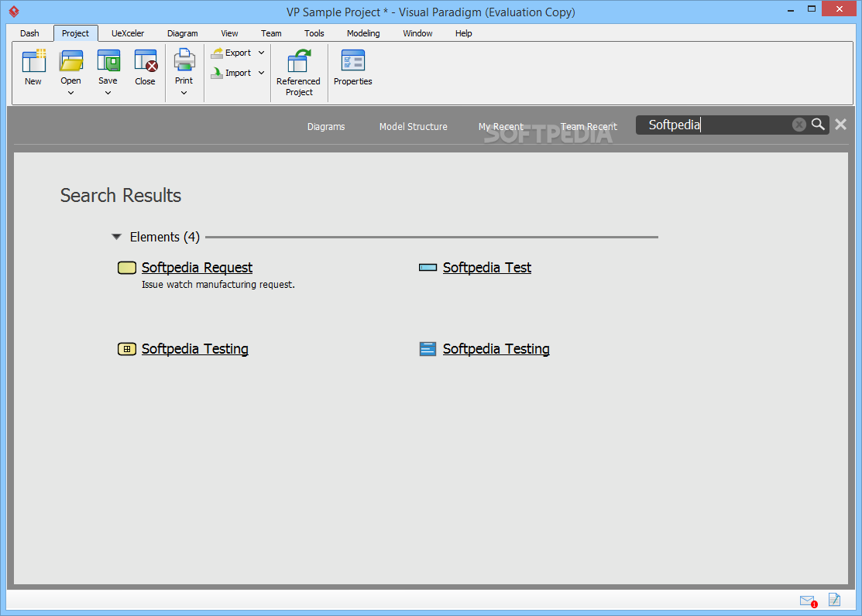Click the Close project icon

tap(146, 60)
